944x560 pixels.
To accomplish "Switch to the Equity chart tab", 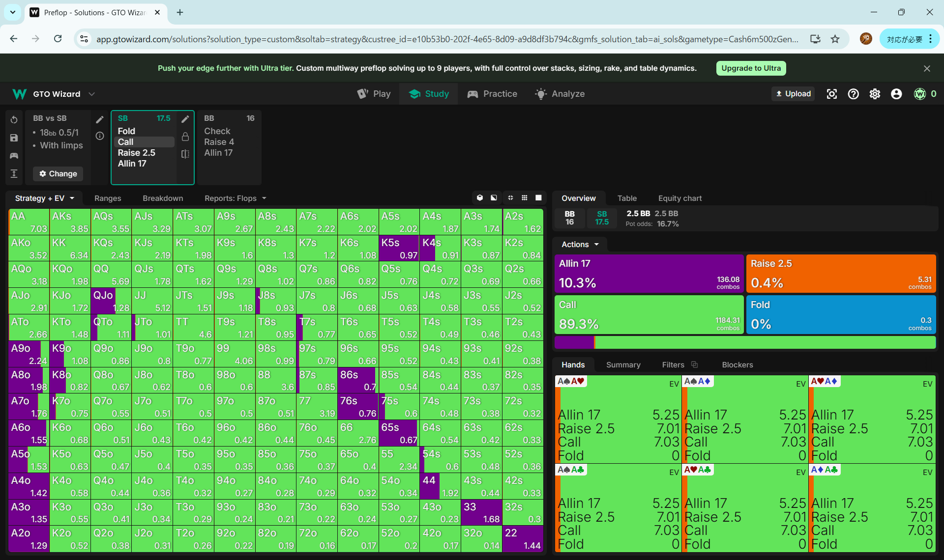I will point(680,198).
